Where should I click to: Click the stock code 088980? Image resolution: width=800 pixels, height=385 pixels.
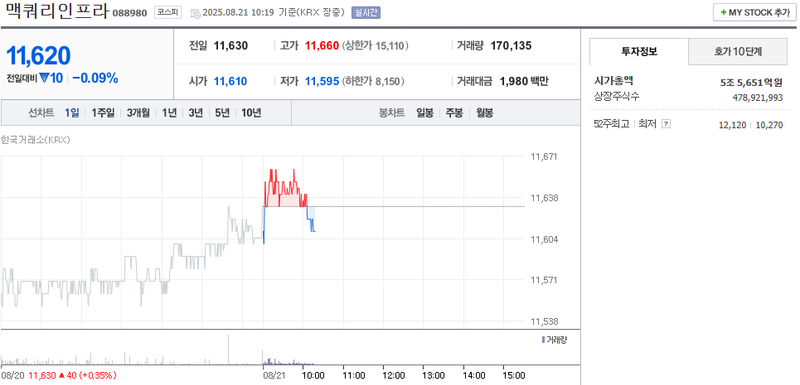pos(131,13)
